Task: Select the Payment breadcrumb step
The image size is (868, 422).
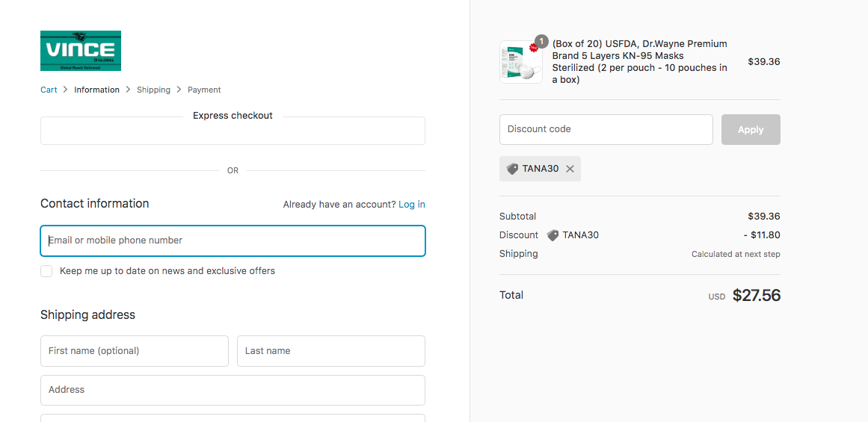Action: pyautogui.click(x=204, y=90)
